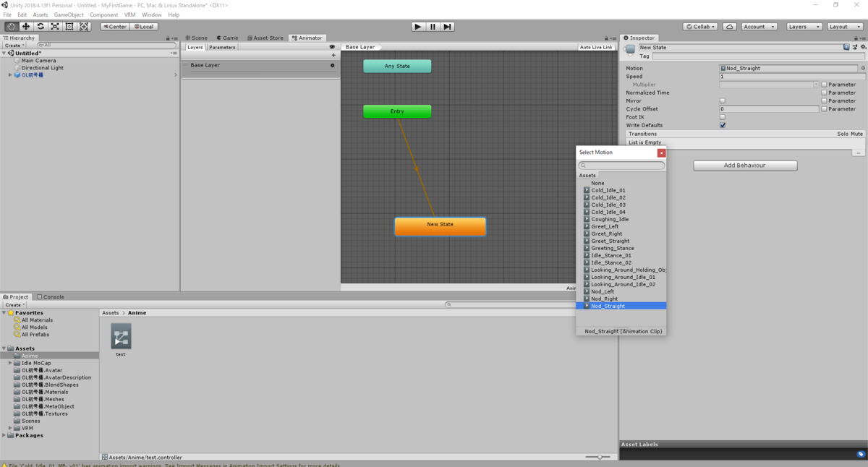Toggle the eye icon in the Animator panel
868x467 pixels.
pyautogui.click(x=333, y=47)
